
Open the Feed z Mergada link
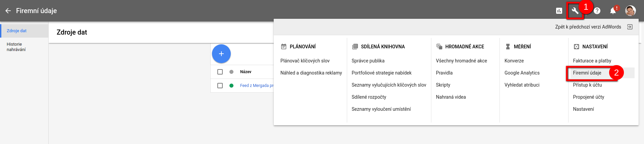[x=257, y=86]
